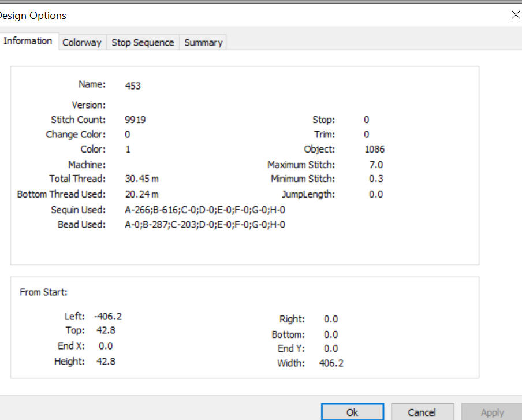Click the Left value -406.2
Image resolution: width=522 pixels, height=420 pixels.
click(108, 317)
